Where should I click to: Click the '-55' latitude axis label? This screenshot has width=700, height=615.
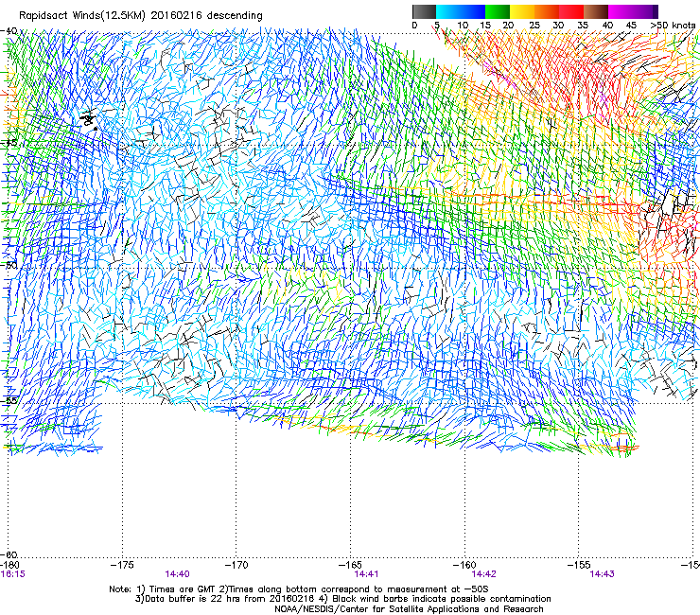point(9,400)
